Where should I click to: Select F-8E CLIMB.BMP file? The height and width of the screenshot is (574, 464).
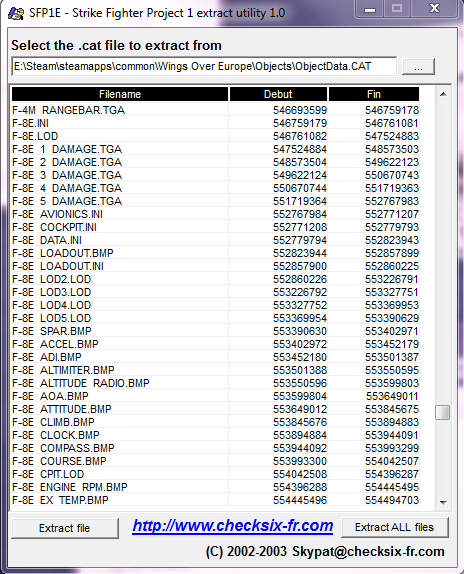pyautogui.click(x=215, y=422)
